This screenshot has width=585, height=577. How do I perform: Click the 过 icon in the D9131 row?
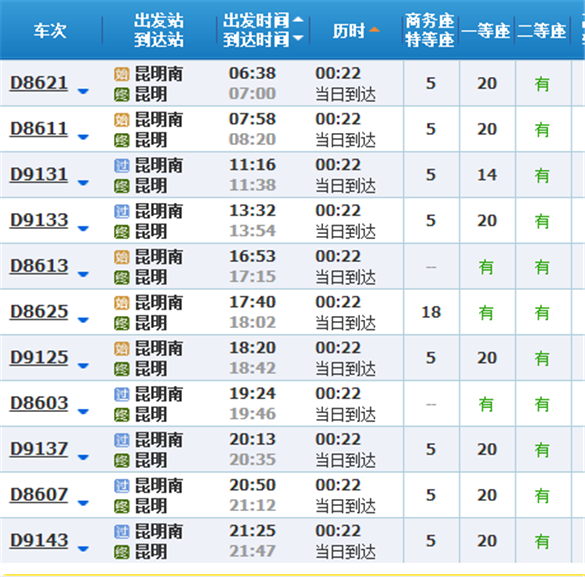click(122, 166)
